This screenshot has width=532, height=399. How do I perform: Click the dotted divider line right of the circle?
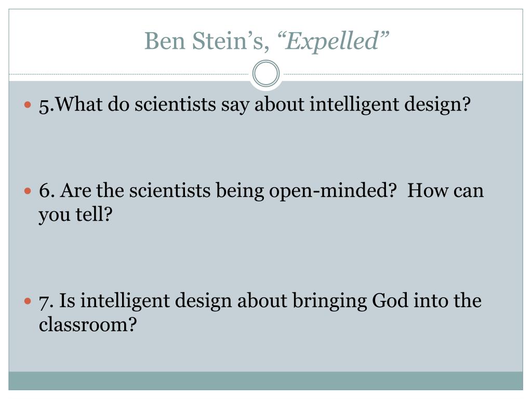[x=402, y=74]
